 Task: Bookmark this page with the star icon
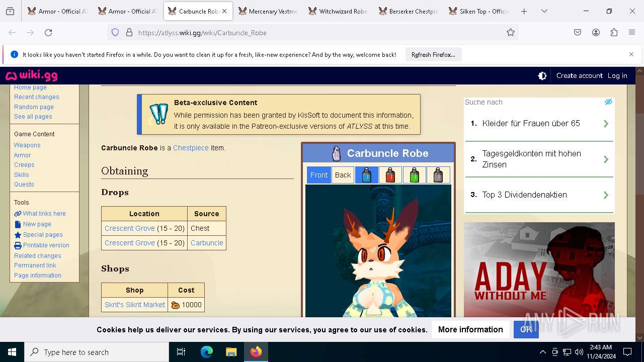(x=511, y=33)
